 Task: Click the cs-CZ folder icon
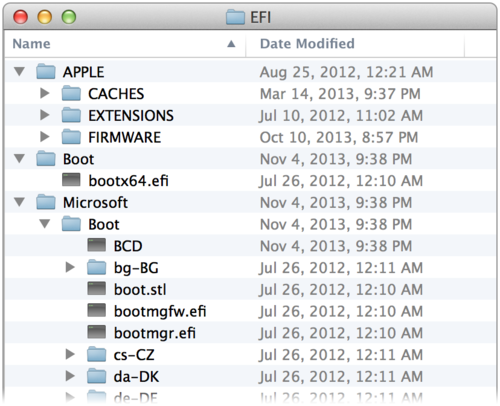coord(97,354)
